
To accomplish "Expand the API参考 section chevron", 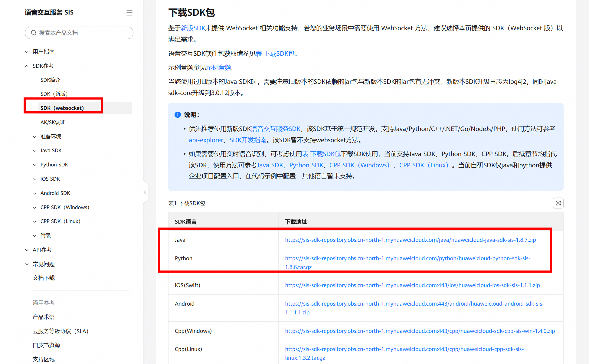I will 27,250.
